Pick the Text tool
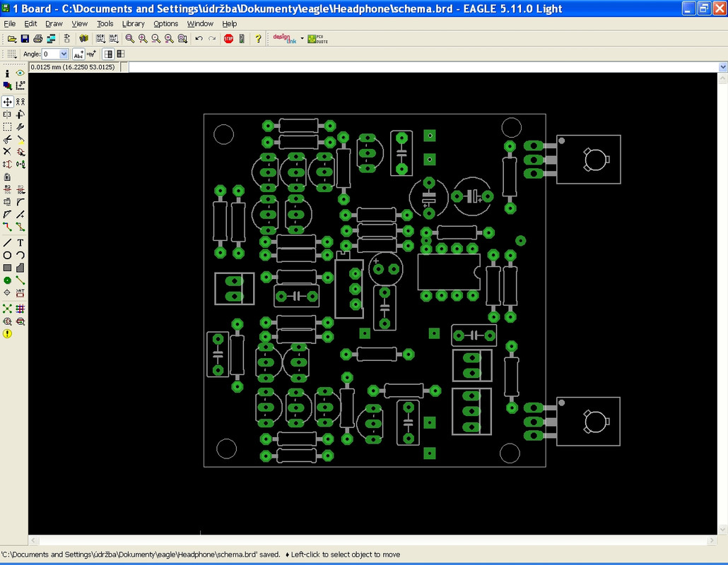The width and height of the screenshot is (728, 565). (20, 243)
